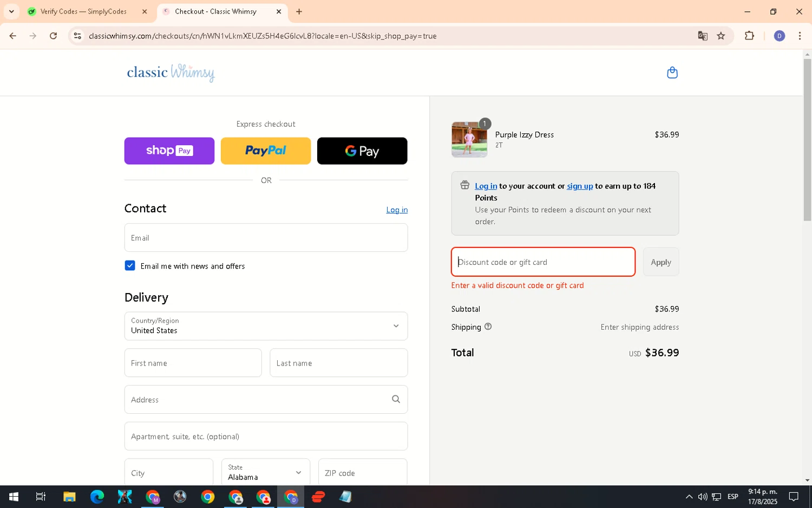Click the Last name field

click(338, 363)
